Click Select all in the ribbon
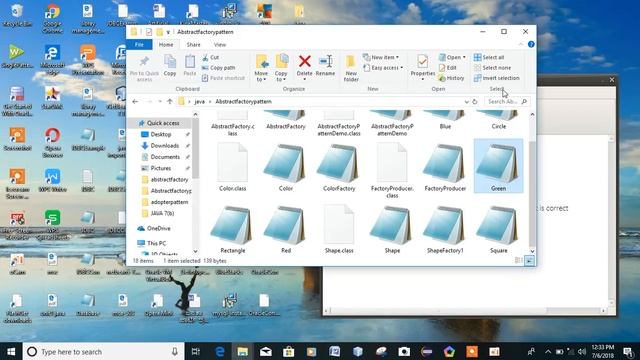The width and height of the screenshot is (640, 360). 489,58
